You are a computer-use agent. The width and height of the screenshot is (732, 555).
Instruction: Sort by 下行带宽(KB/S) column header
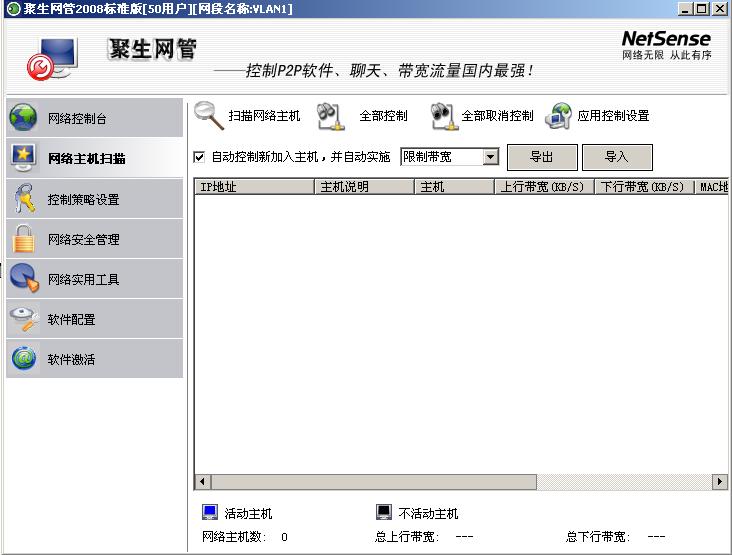[644, 187]
